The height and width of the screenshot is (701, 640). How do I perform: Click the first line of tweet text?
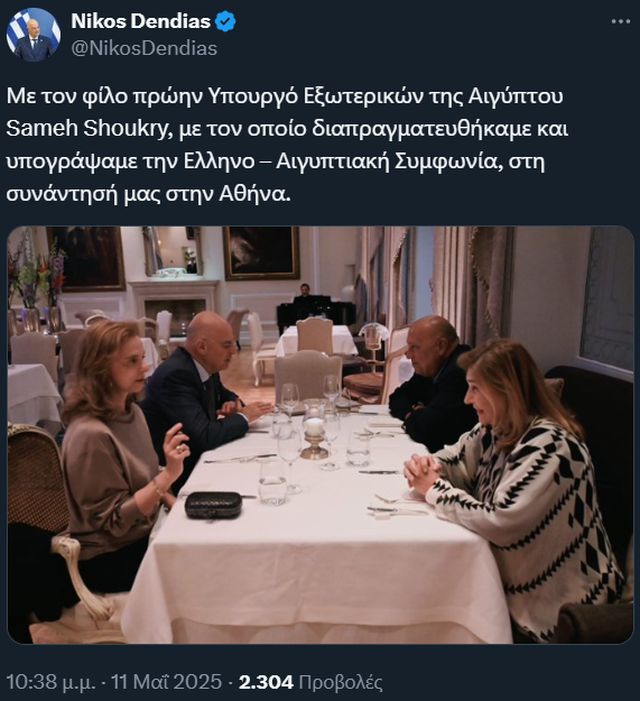[x=285, y=96]
